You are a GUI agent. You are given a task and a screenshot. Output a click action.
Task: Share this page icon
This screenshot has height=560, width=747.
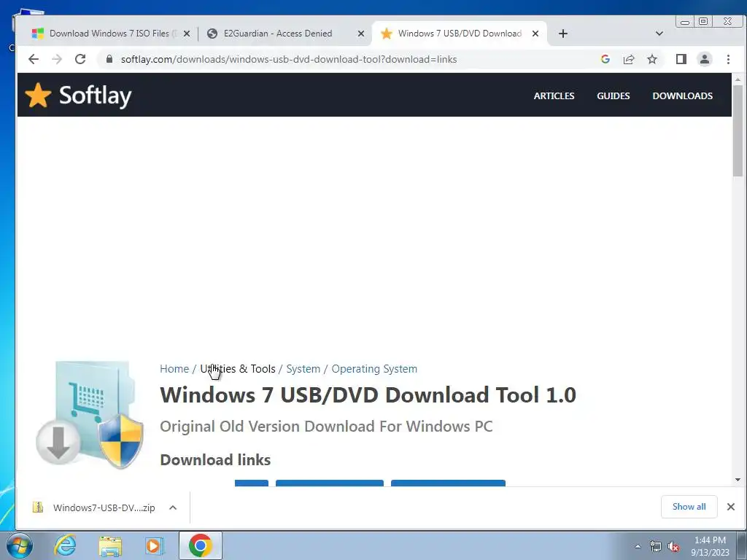[629, 59]
